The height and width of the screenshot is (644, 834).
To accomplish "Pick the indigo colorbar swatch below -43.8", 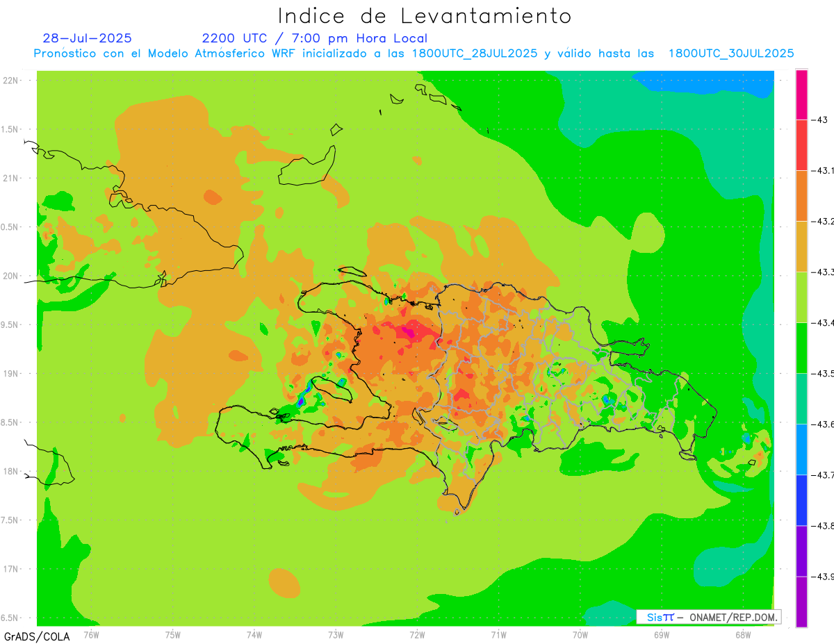I will [x=801, y=550].
